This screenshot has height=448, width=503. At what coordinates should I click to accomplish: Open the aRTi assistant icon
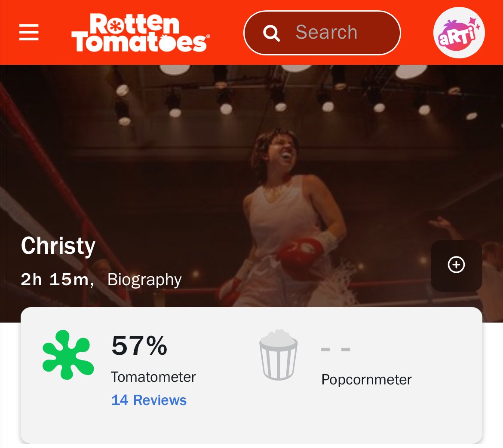459,33
